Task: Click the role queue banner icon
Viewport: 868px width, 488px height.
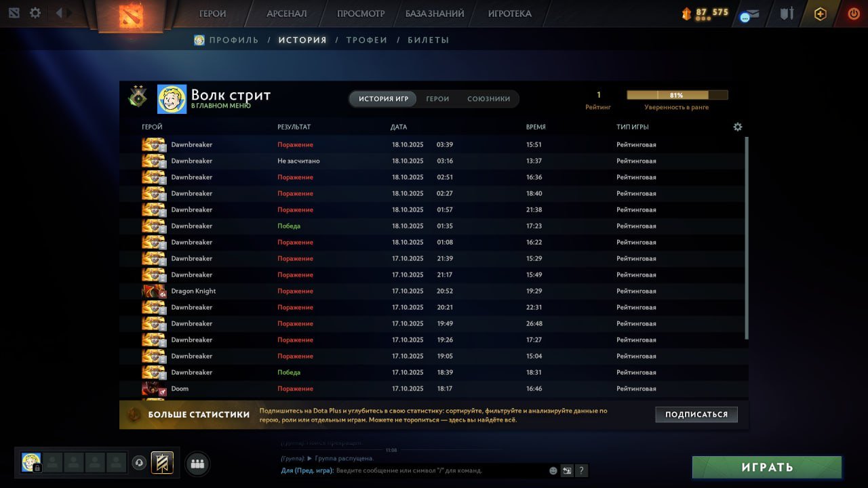Action: [162, 463]
